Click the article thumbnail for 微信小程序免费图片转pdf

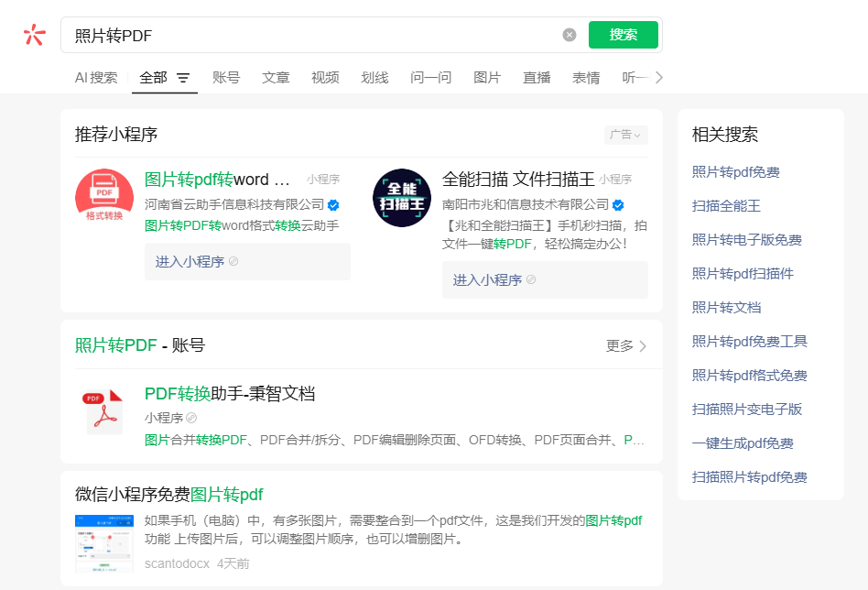[x=104, y=543]
